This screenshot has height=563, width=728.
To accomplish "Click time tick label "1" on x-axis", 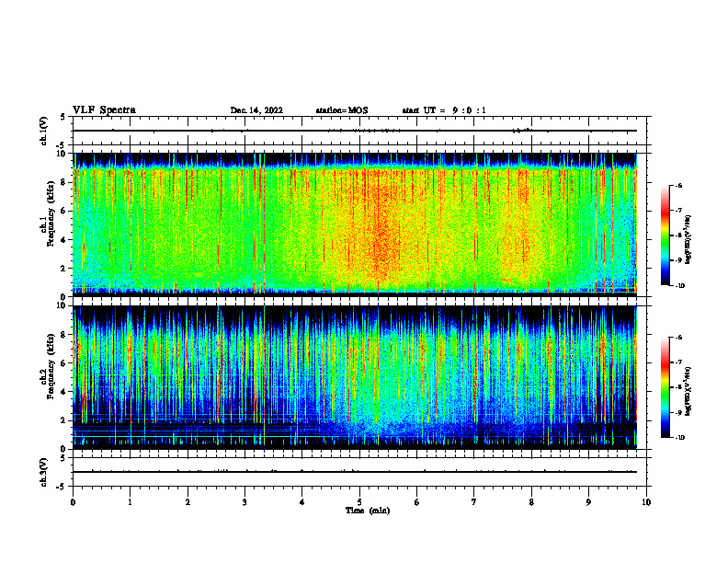I will (x=130, y=502).
